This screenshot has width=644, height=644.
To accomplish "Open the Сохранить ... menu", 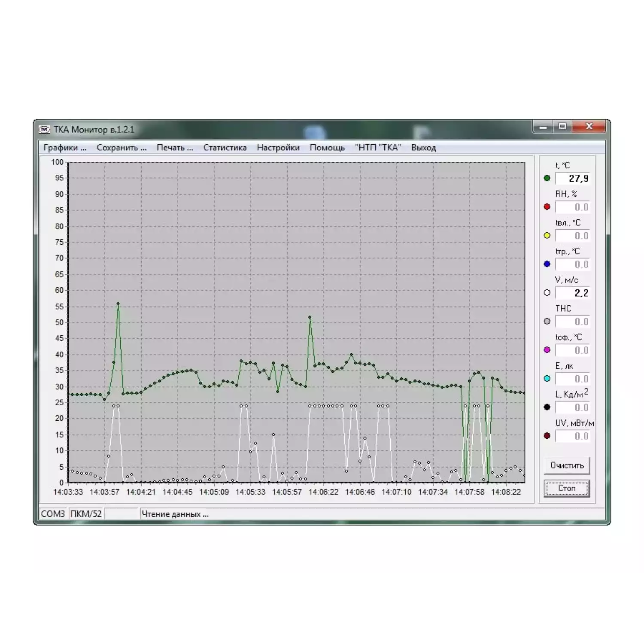I will coord(122,148).
